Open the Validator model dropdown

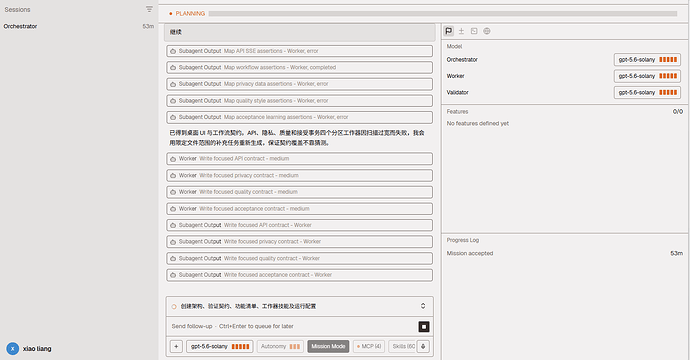pos(647,92)
